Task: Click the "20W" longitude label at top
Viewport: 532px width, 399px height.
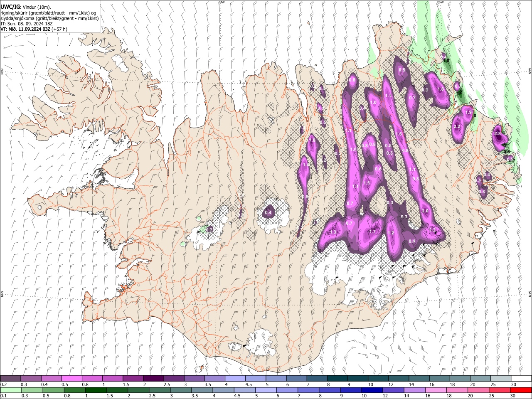Action: (221, 2)
